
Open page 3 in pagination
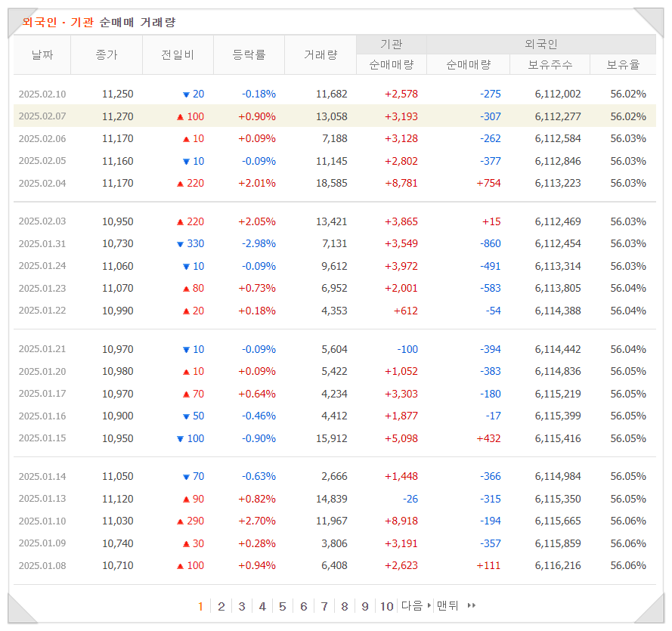(242, 606)
